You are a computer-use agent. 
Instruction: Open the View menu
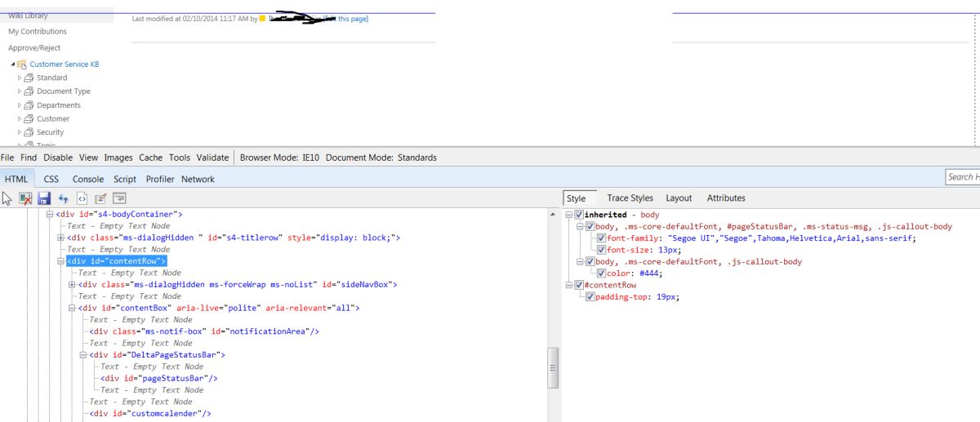click(88, 158)
